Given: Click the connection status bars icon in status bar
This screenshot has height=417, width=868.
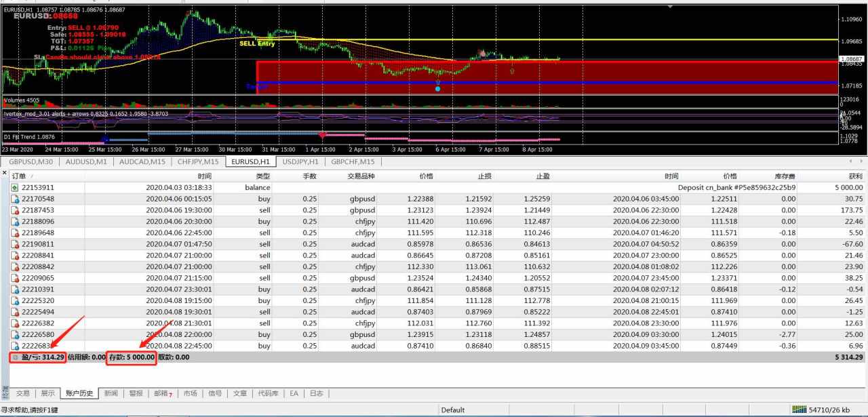Looking at the screenshot, I should [800, 410].
